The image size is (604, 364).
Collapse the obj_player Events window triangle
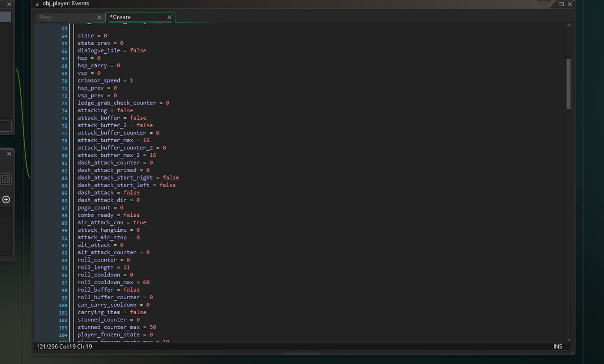(36, 4)
